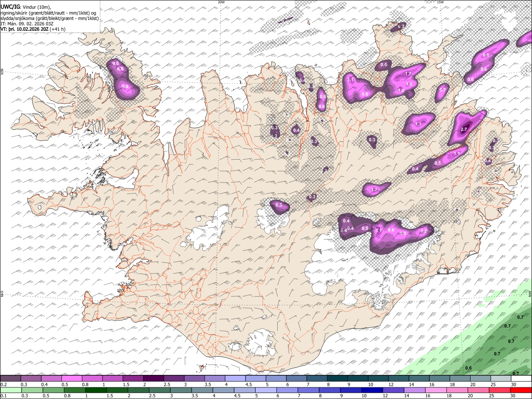532x399 pixels.
Task: Click the 0.3 label on the northern peninsula tip
Action: pyautogui.click(x=401, y=27)
